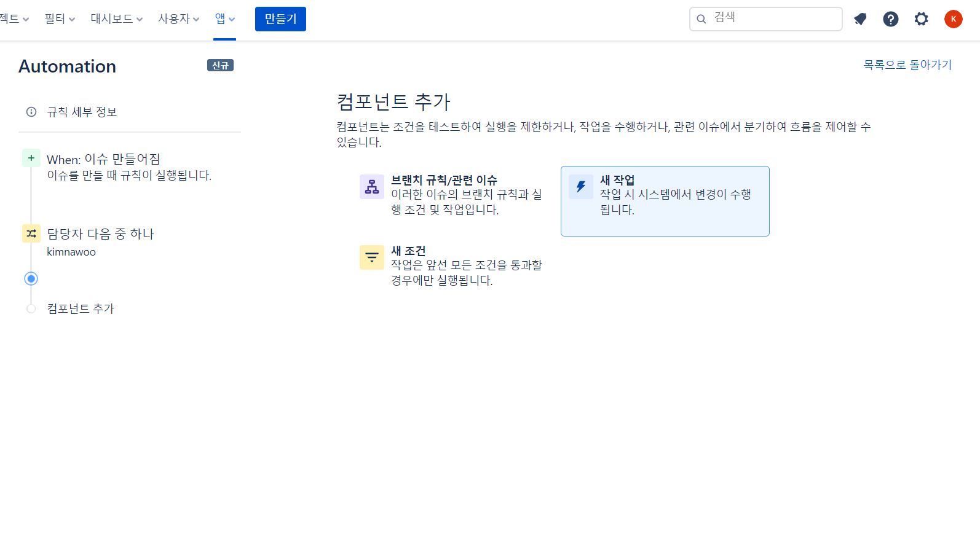Expand the 앱 dropdown menu
Screen dimensions: 980x548
[225, 19]
